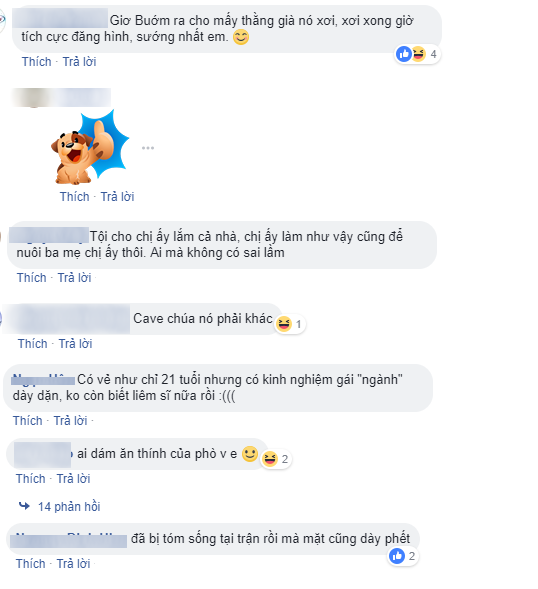Click the like reaction icon on last comment
The height and width of the screenshot is (589, 538).
(397, 556)
